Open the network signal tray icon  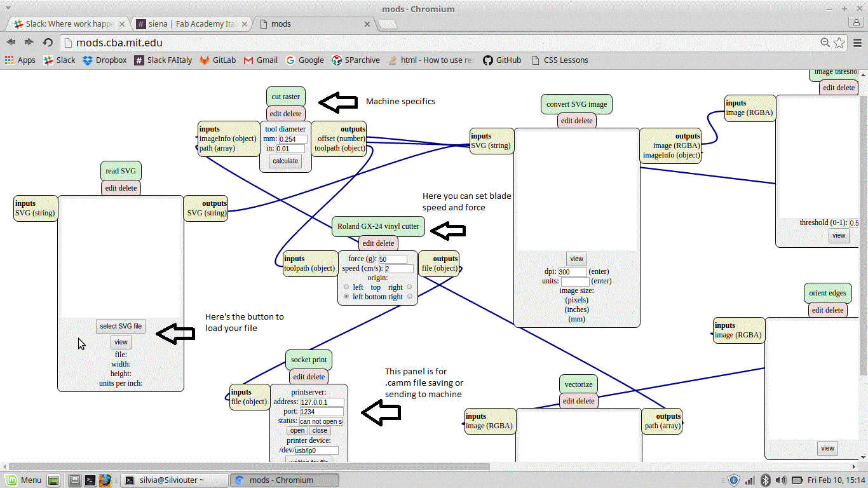(x=750, y=480)
